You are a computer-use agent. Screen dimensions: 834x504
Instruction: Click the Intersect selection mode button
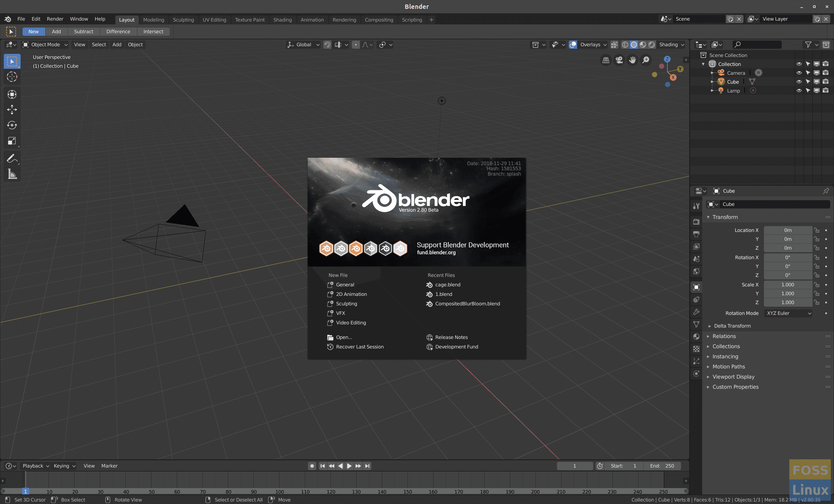153,31
